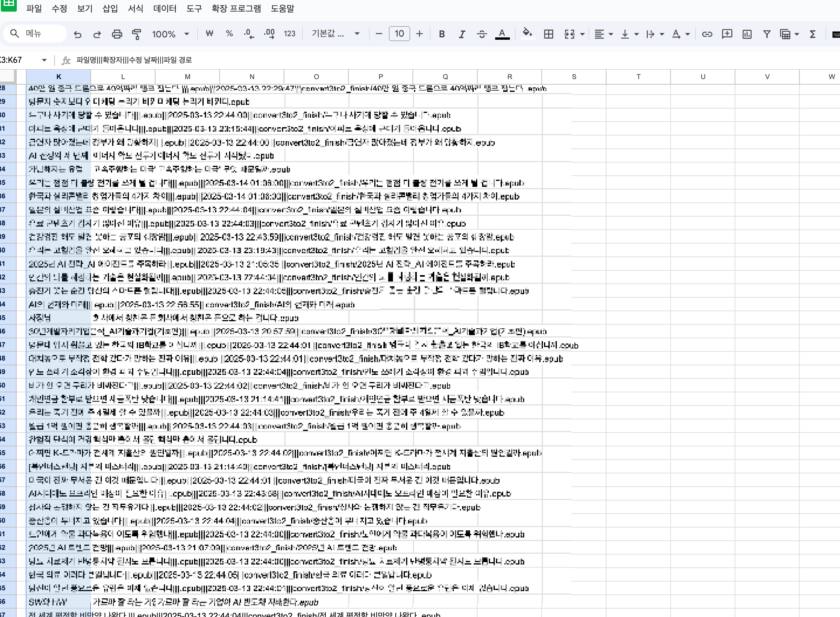Toggle strikethrough formatting
Screen dimensions: 840x617
[482, 34]
